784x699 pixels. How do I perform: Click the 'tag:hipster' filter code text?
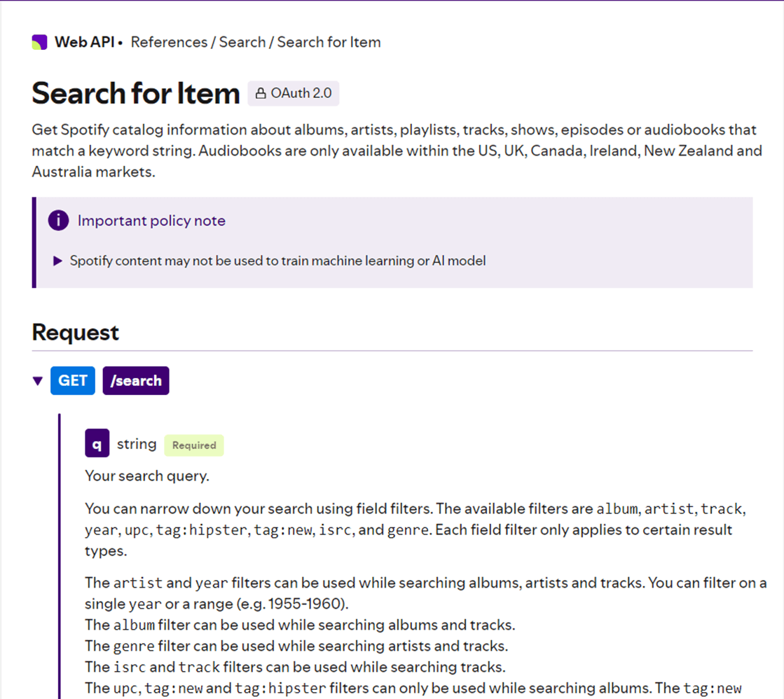click(x=202, y=530)
